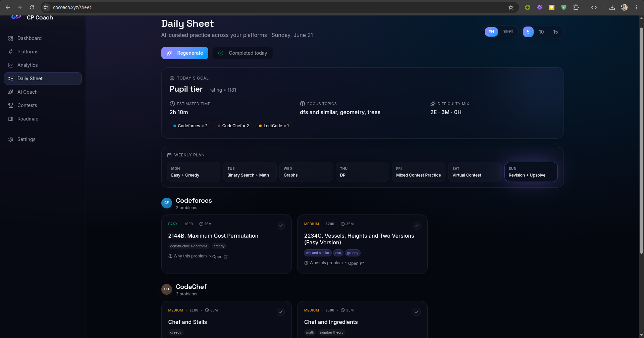Click the CP Coach logo
Screen dimensions: 644x338
[16, 17]
